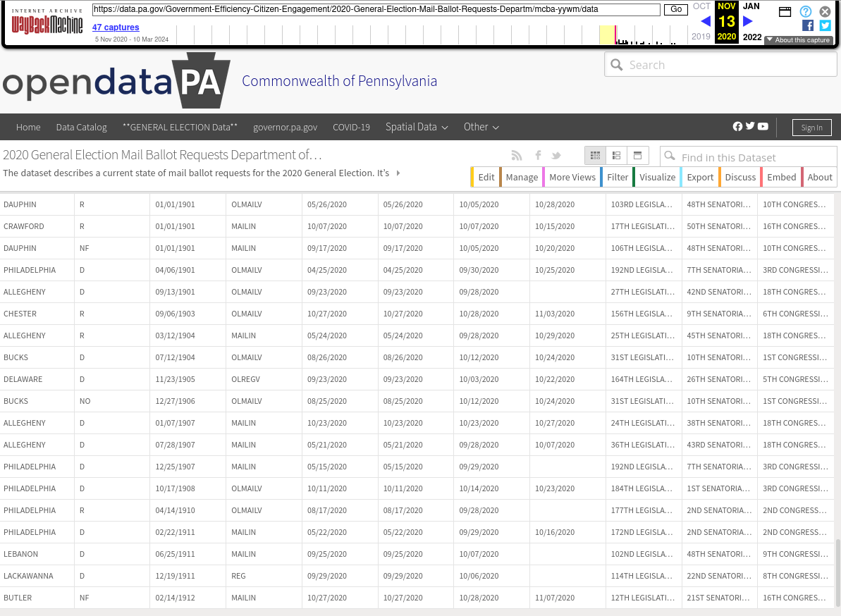Click the Wayback Machine site map icon
Viewport: 841px width, 616px height.
tap(785, 11)
